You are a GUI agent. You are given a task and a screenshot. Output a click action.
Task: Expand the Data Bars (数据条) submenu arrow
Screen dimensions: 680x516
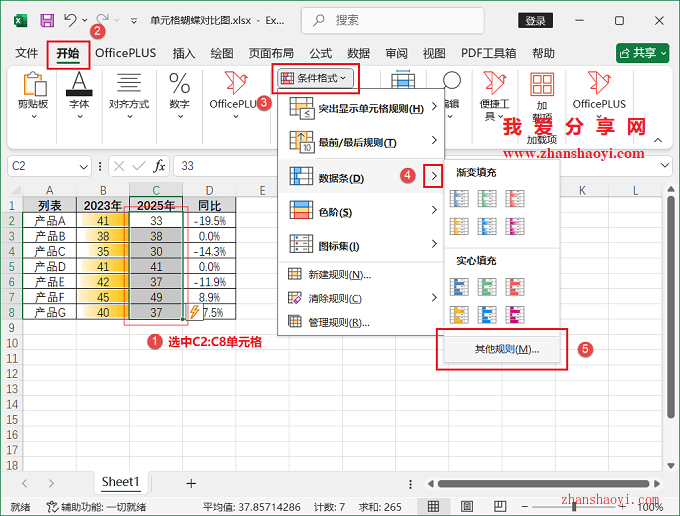(433, 177)
